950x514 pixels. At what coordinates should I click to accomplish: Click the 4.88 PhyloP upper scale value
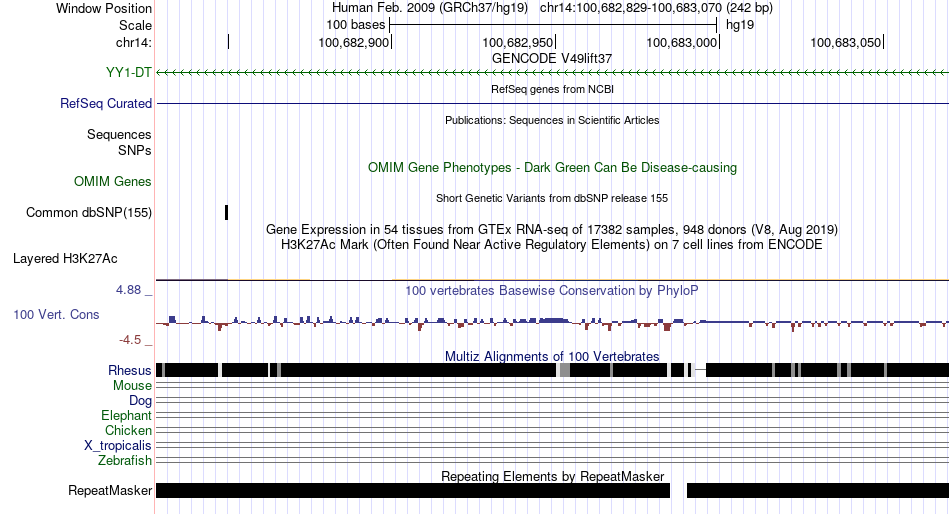click(x=128, y=290)
